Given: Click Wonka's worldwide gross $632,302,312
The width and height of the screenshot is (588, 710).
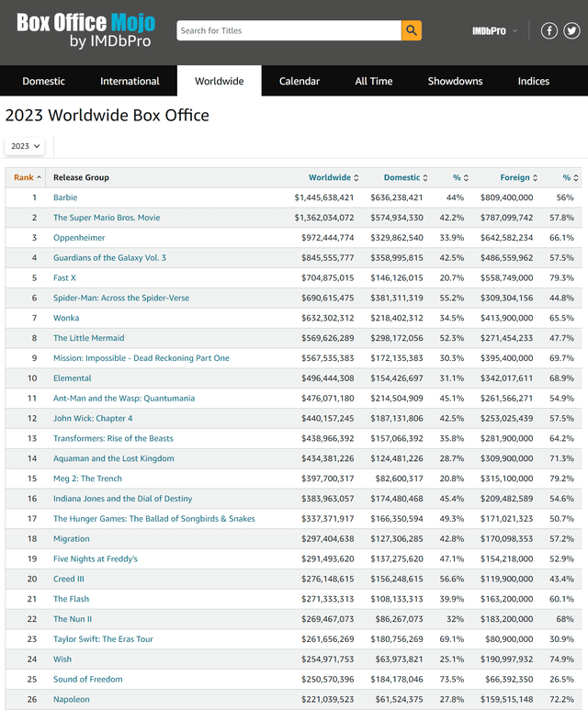Looking at the screenshot, I should click(328, 318).
